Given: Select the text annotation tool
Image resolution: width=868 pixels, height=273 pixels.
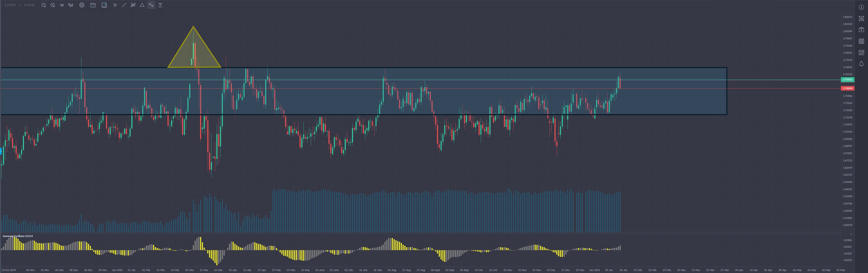Looking at the screenshot, I should [x=160, y=5].
